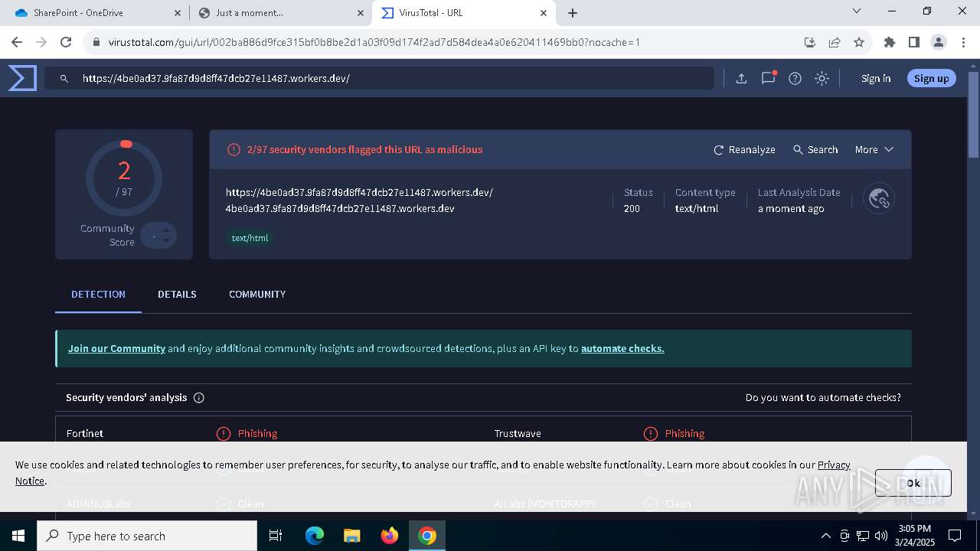Viewport: 980px width, 551px height.
Task: Open the Chrome extensions puzzle icon
Action: pyautogui.click(x=890, y=42)
